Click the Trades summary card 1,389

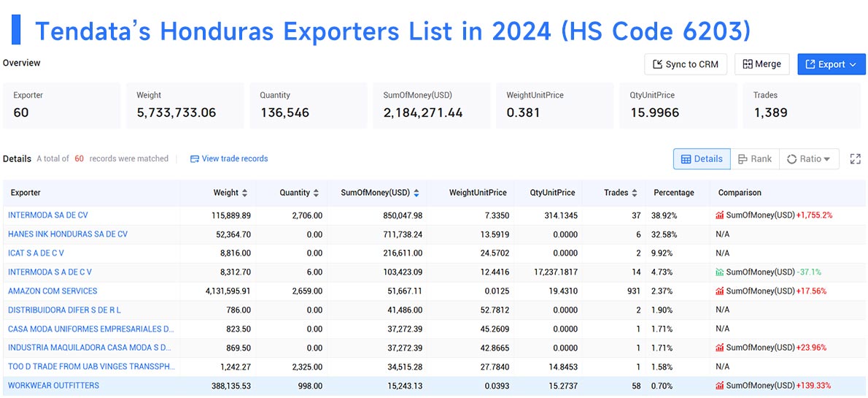(x=802, y=105)
